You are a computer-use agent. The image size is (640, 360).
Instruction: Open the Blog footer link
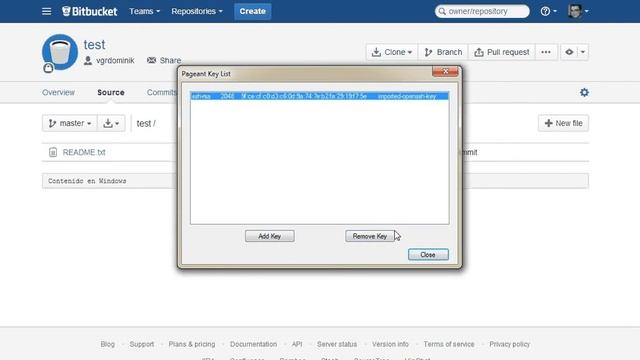pyautogui.click(x=108, y=344)
